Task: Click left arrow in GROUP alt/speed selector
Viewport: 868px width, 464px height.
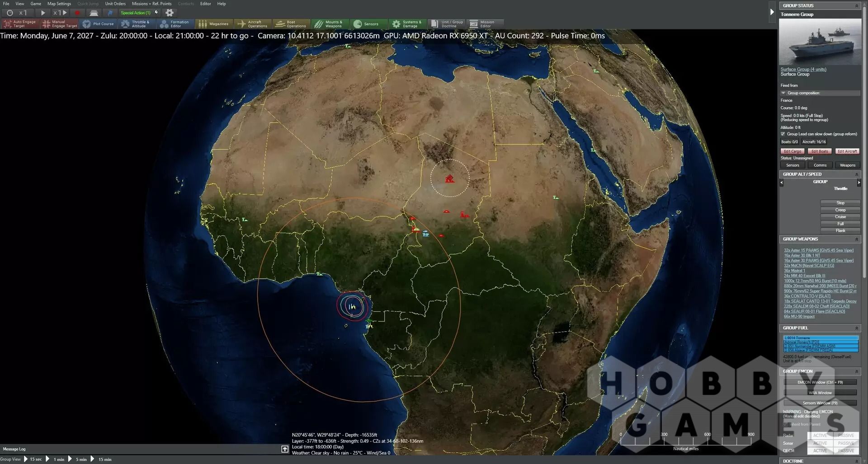Action: click(782, 183)
